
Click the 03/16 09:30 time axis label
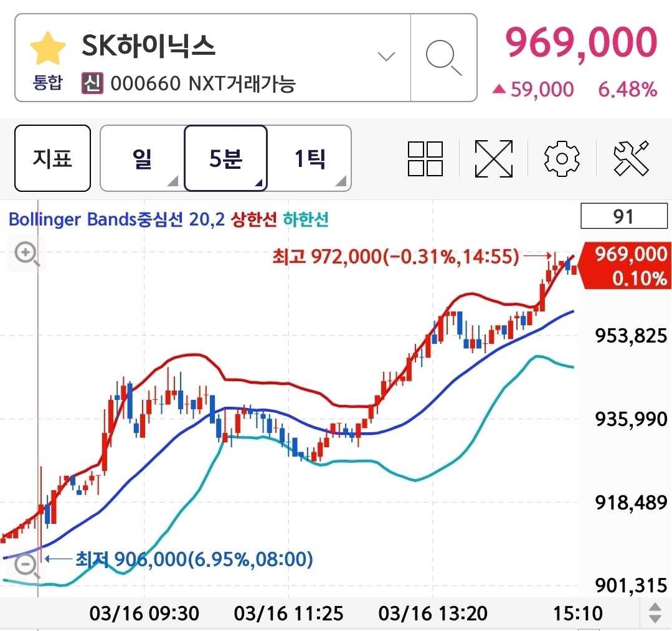point(144,613)
